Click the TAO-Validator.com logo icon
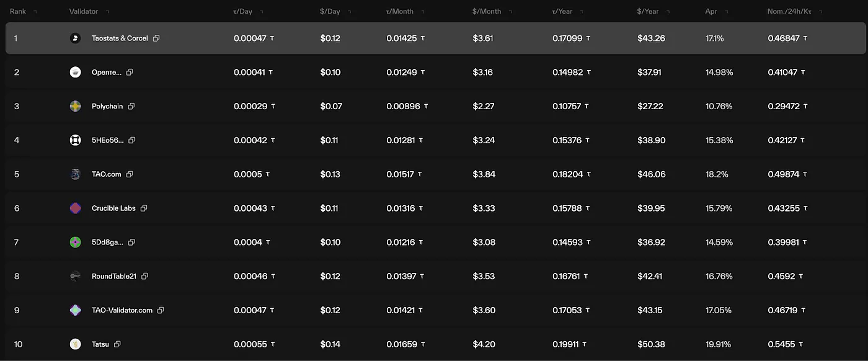The height and width of the screenshot is (361, 868). point(76,310)
